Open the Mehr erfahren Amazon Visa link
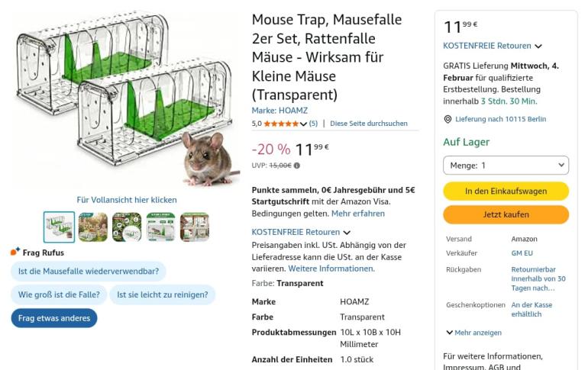 [357, 214]
